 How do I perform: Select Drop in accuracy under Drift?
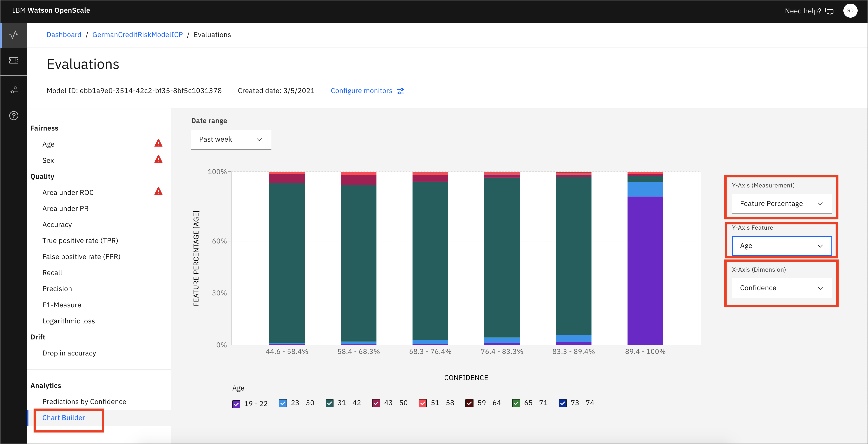click(69, 353)
